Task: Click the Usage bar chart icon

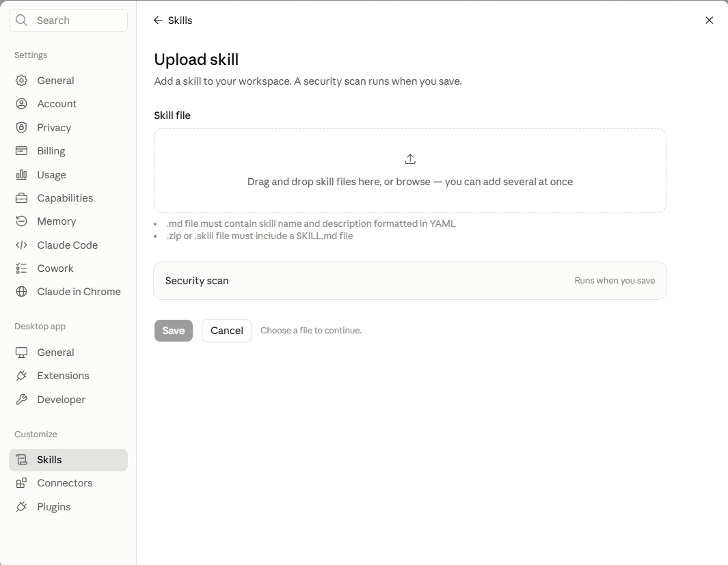Action: (x=21, y=174)
